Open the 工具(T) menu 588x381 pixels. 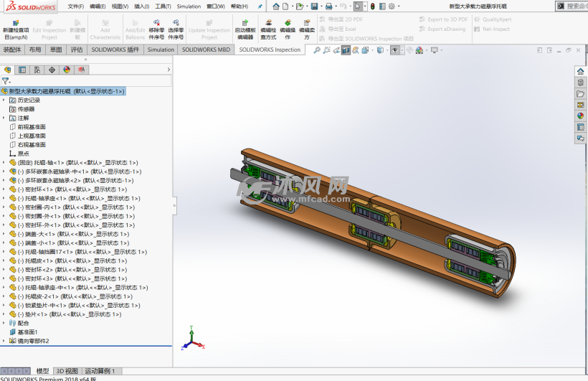pyautogui.click(x=163, y=6)
